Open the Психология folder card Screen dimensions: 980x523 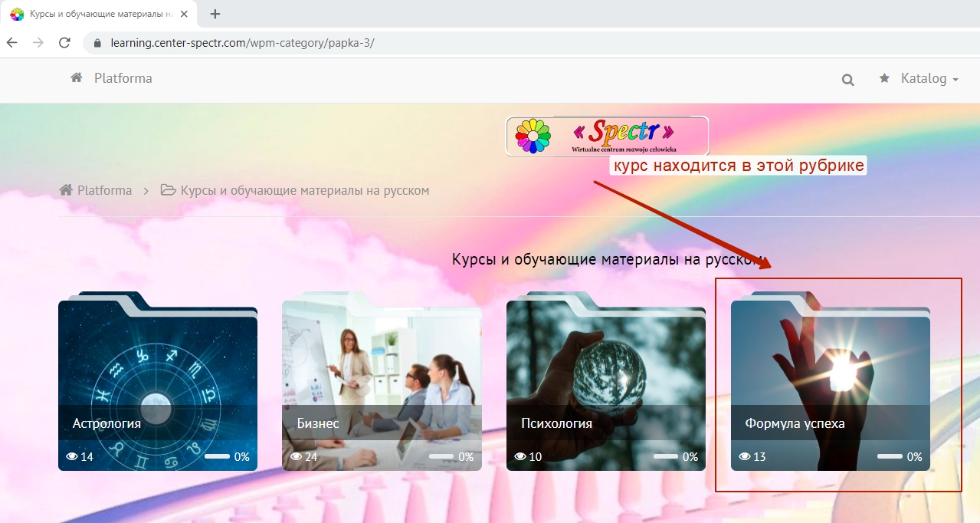(x=606, y=381)
